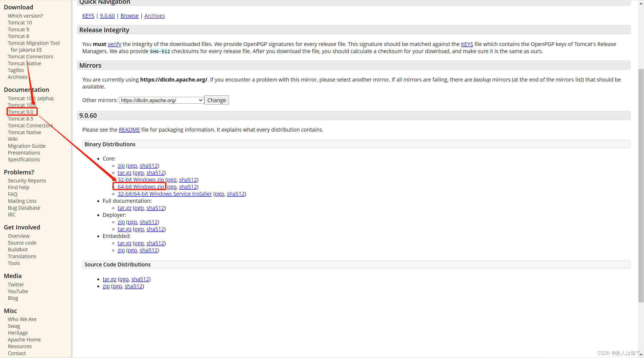Open Source code link in sidebar
This screenshot has height=358, width=644.
coord(22,243)
